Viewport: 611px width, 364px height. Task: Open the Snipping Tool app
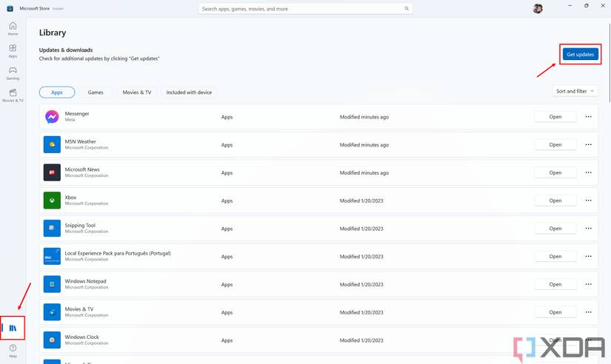pyautogui.click(x=555, y=229)
